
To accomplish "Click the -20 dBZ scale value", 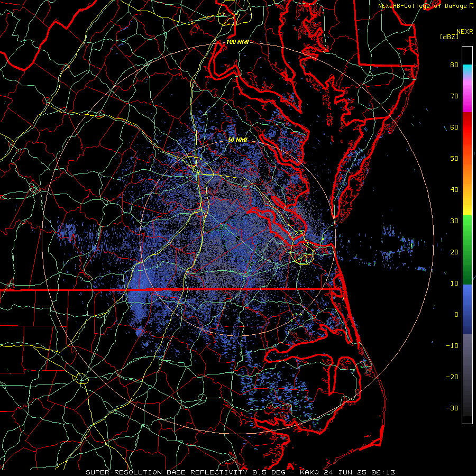I will click(x=452, y=377).
